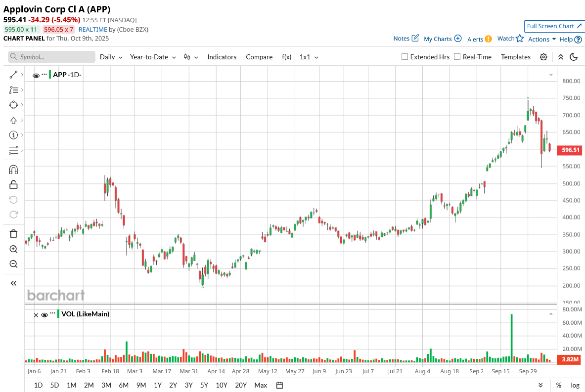Enable the Extended Hrs checkbox
This screenshot has width=585, height=392.
point(405,57)
